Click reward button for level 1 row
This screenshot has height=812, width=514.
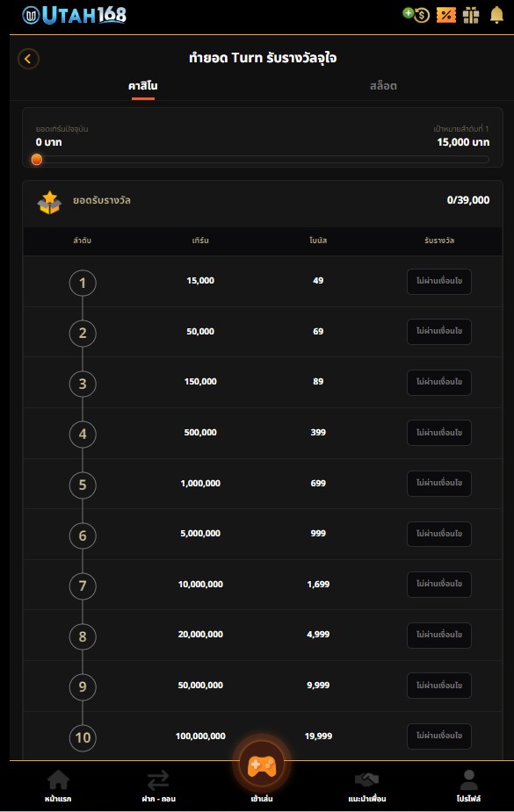[438, 281]
